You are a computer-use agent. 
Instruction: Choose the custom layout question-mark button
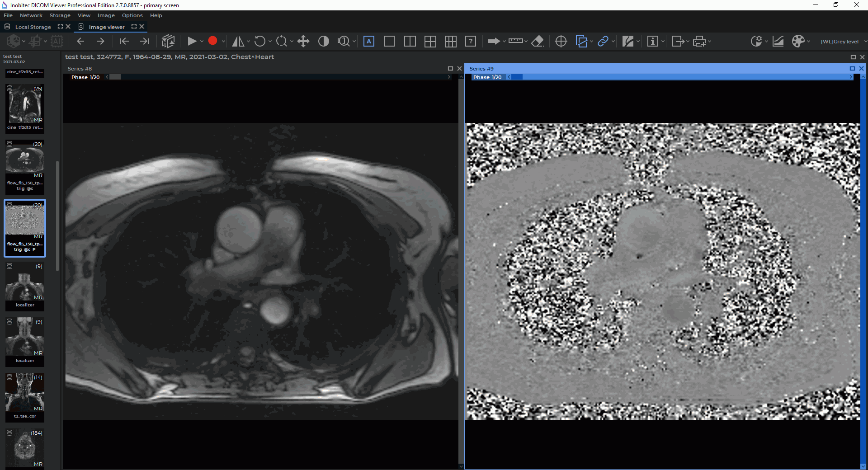(471, 41)
